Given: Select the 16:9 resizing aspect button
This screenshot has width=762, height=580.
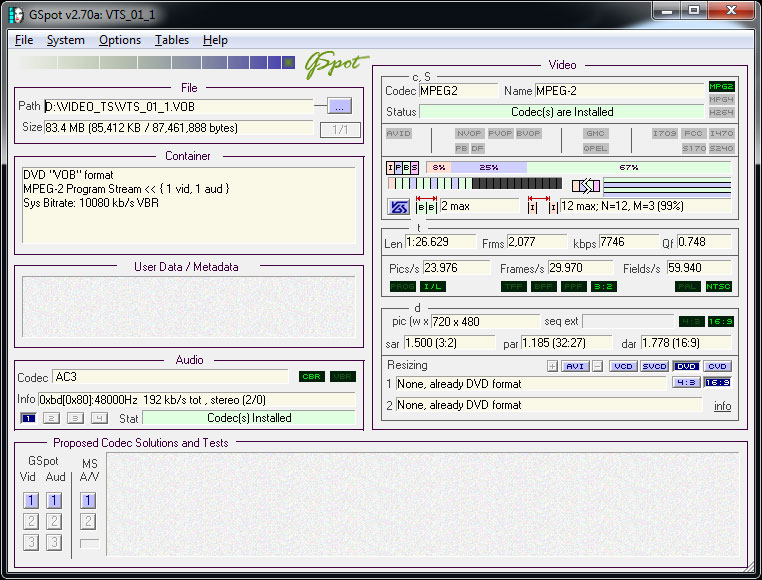Looking at the screenshot, I should tap(717, 383).
